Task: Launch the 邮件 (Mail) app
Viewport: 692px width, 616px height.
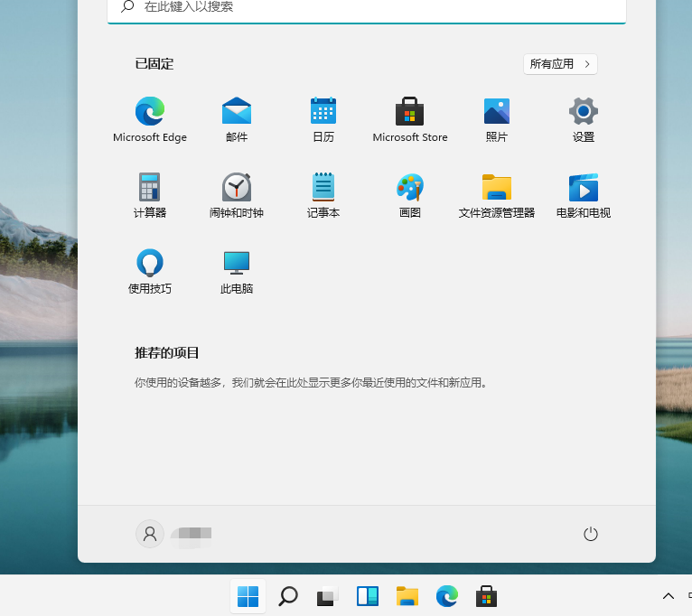Action: [237, 112]
